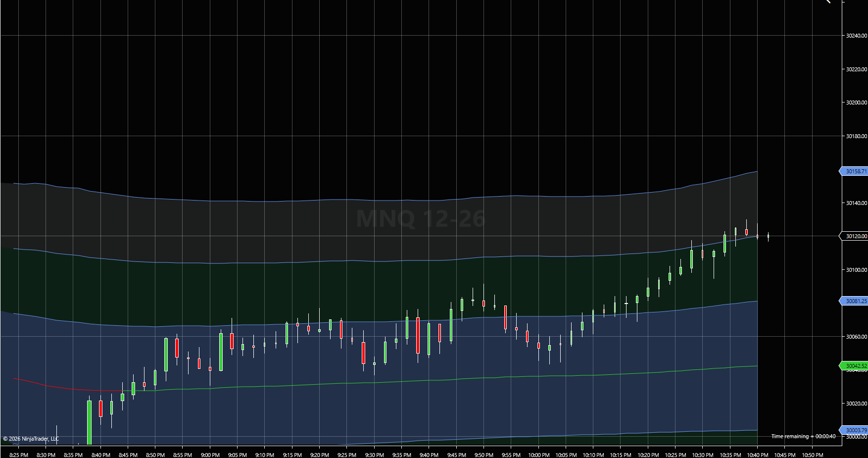Click the 30100.00 price axis label
The image size is (868, 458).
point(856,270)
